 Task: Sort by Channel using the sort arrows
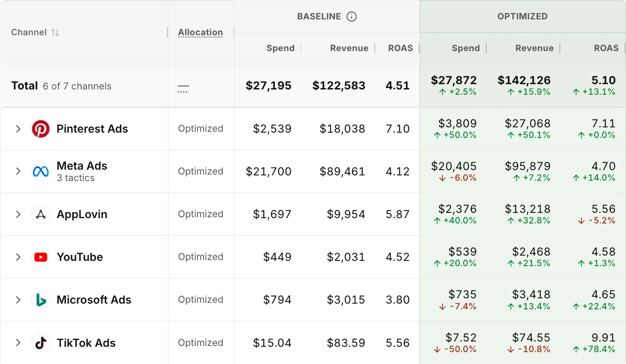click(55, 33)
